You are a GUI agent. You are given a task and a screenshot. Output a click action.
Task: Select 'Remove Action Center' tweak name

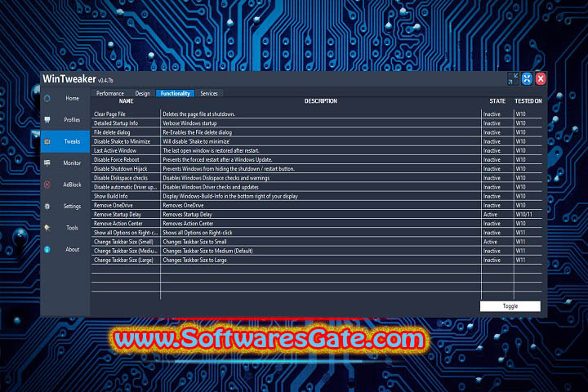point(118,224)
